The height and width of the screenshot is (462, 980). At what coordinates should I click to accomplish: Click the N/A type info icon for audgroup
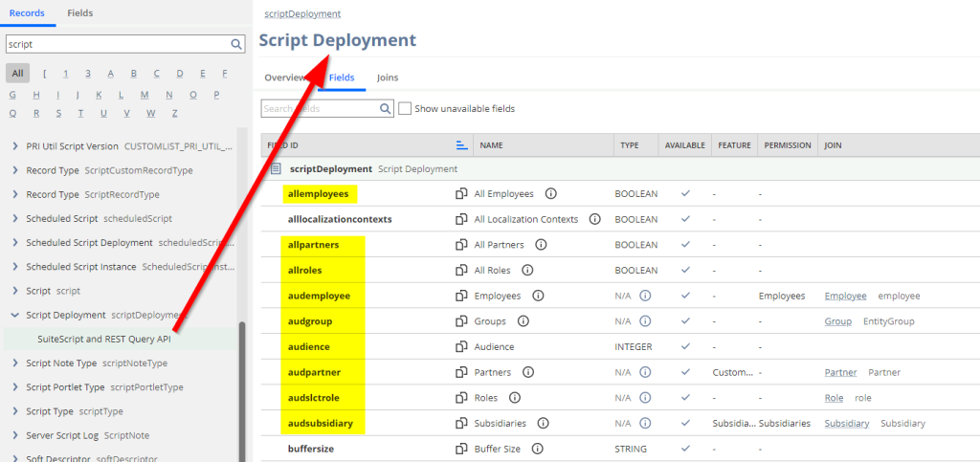point(646,321)
